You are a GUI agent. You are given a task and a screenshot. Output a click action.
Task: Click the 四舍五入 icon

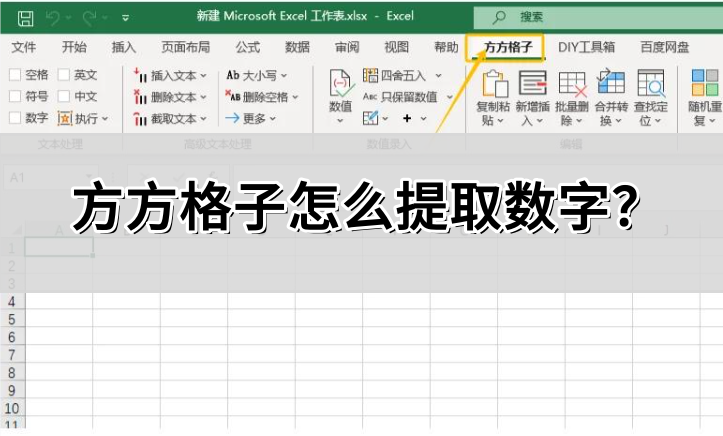click(370, 75)
